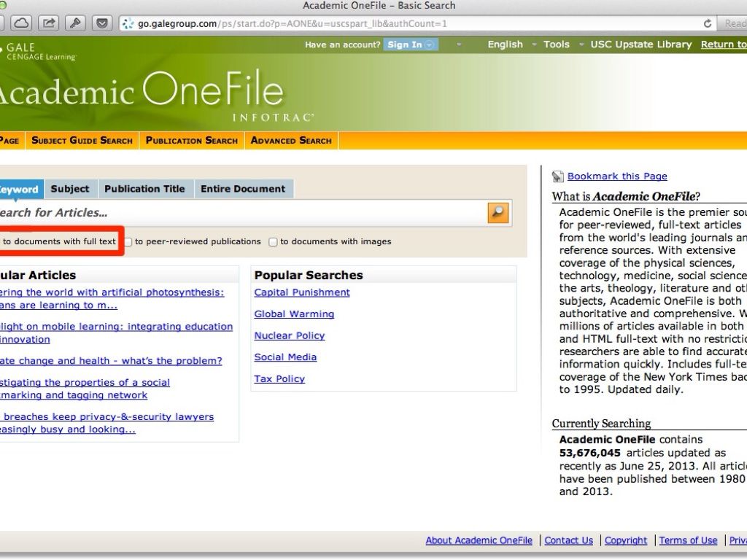Select the Entire Document search tab
This screenshot has width=747, height=560.
pyautogui.click(x=243, y=189)
